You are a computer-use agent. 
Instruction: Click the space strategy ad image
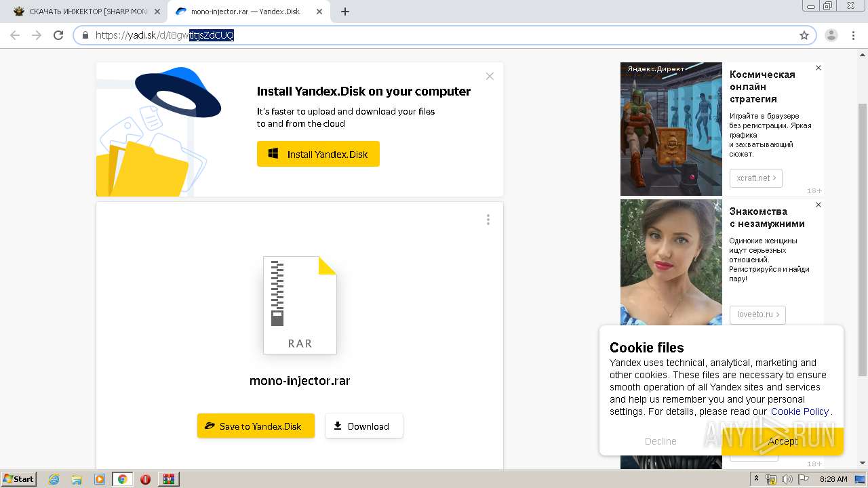671,129
